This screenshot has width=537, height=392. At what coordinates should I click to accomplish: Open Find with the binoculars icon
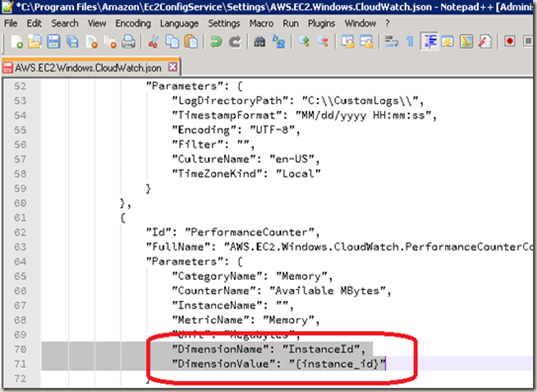tap(260, 42)
